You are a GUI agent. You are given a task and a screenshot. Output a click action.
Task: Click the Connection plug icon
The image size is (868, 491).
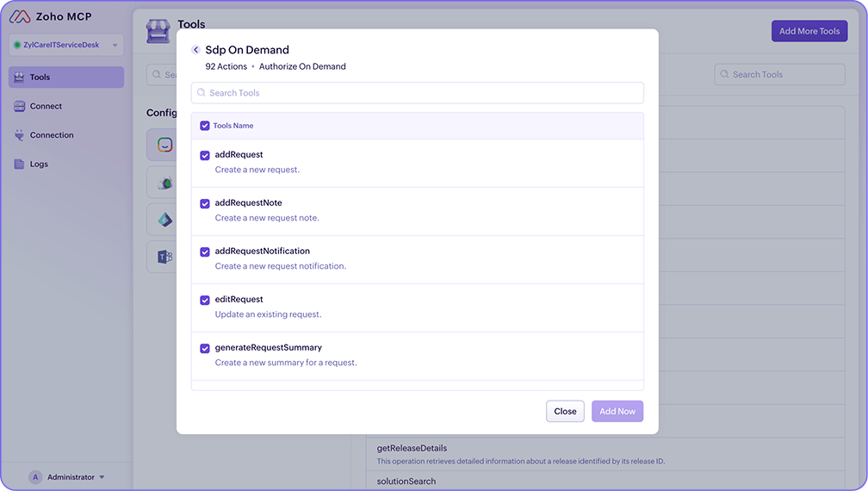click(x=19, y=134)
